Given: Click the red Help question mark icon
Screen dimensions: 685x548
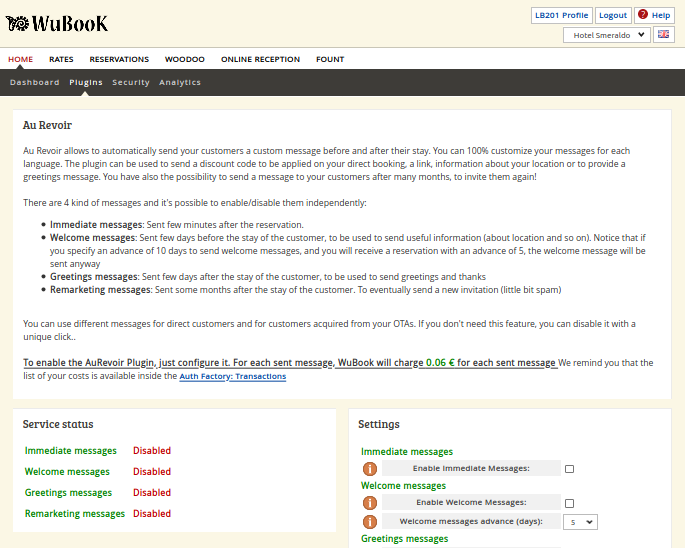Looking at the screenshot, I should click(x=643, y=14).
